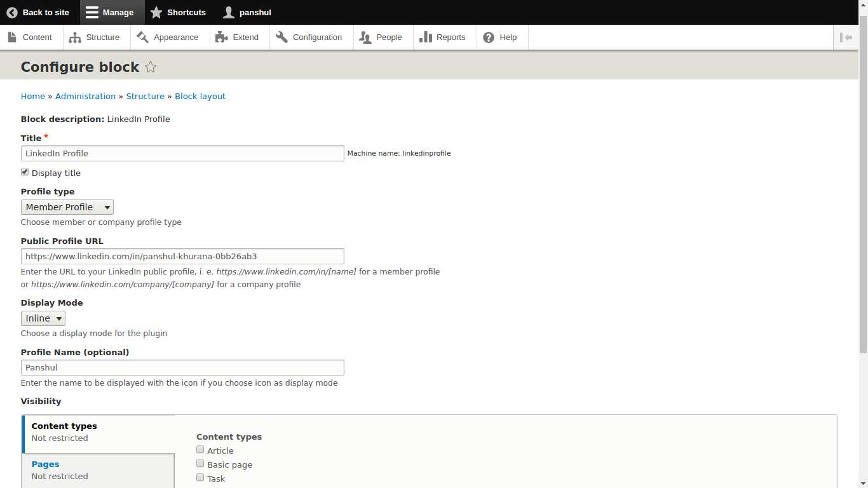Open the Configuration menu label
Image resolution: width=868 pixels, height=488 pixels.
(x=317, y=37)
